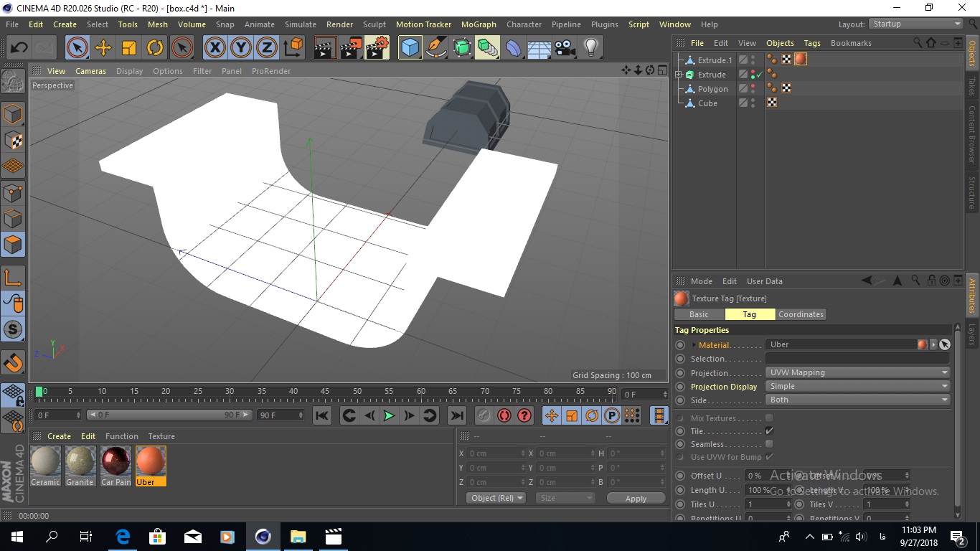Toggle the Extrude object green checkmark

[759, 75]
